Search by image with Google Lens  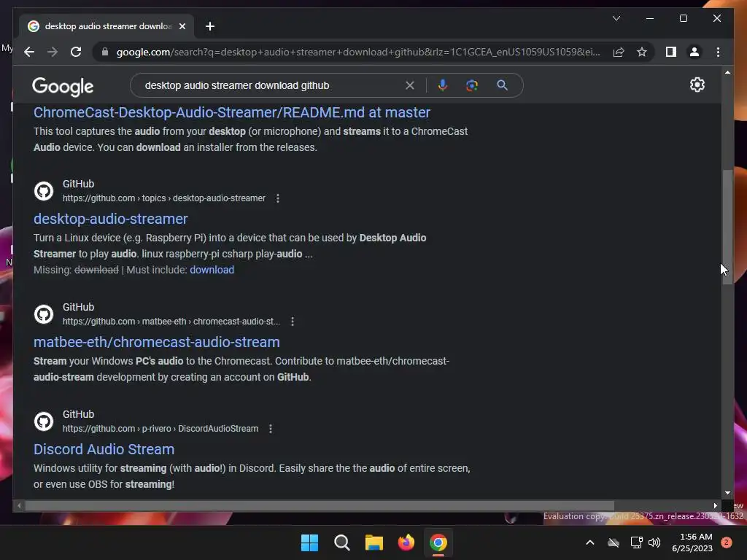point(472,85)
